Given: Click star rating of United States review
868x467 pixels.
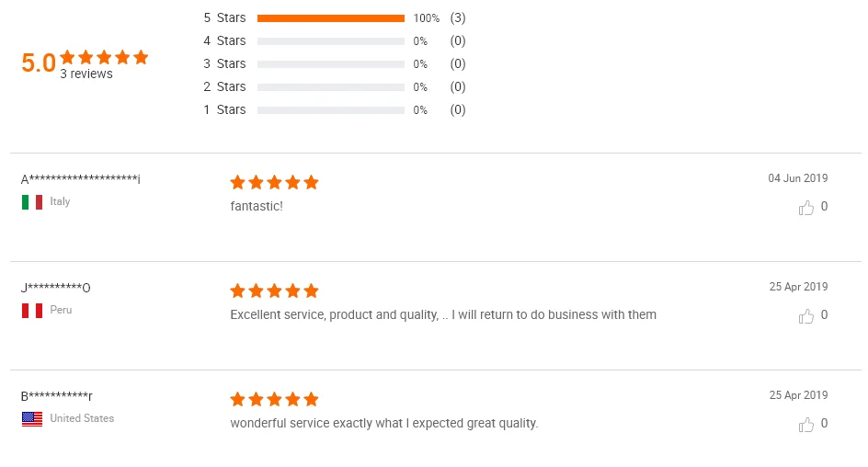Looking at the screenshot, I should pyautogui.click(x=274, y=399).
